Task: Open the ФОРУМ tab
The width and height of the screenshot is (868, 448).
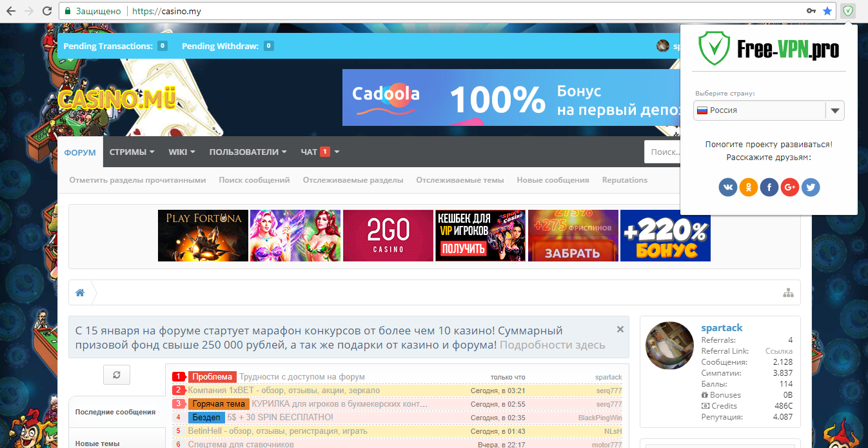Action: pyautogui.click(x=80, y=152)
